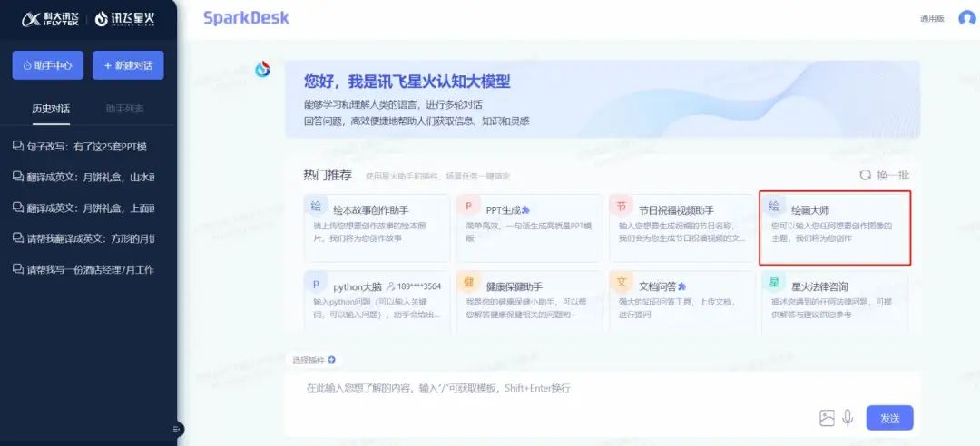Click the 健 icon of 健康保健助手
Screen dimensions: 980x446
(469, 282)
